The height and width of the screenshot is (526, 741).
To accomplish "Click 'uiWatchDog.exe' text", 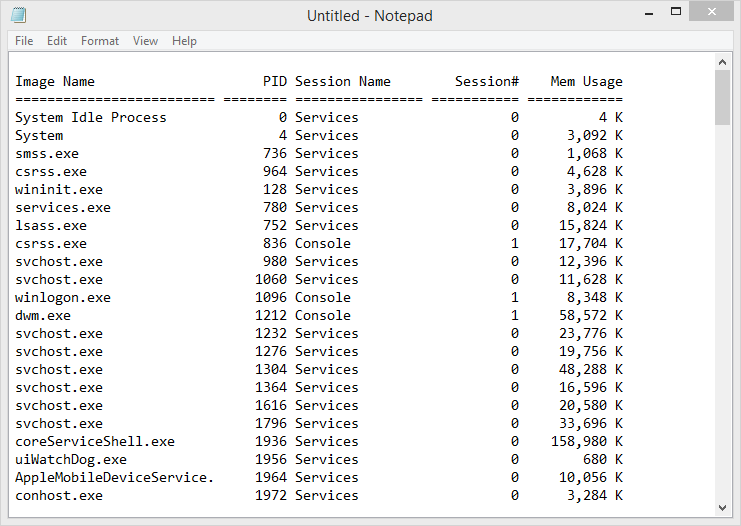I will coord(71,460).
